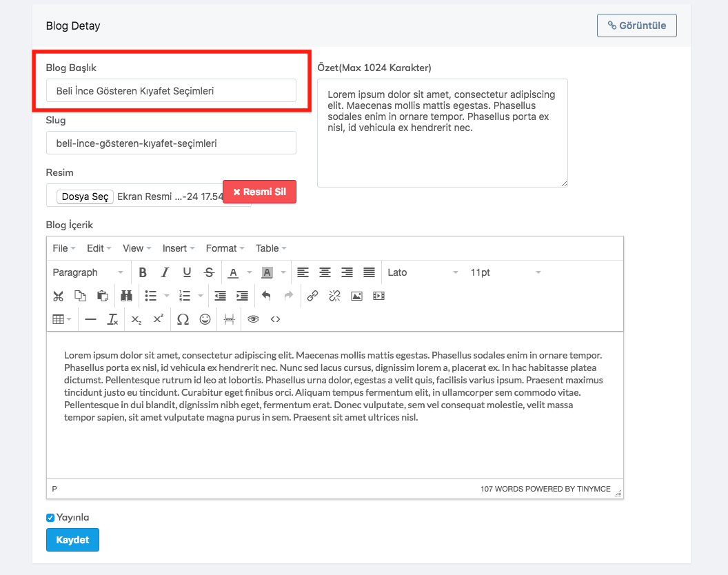Apply italic formatting to text
728x575 pixels.
coord(165,272)
